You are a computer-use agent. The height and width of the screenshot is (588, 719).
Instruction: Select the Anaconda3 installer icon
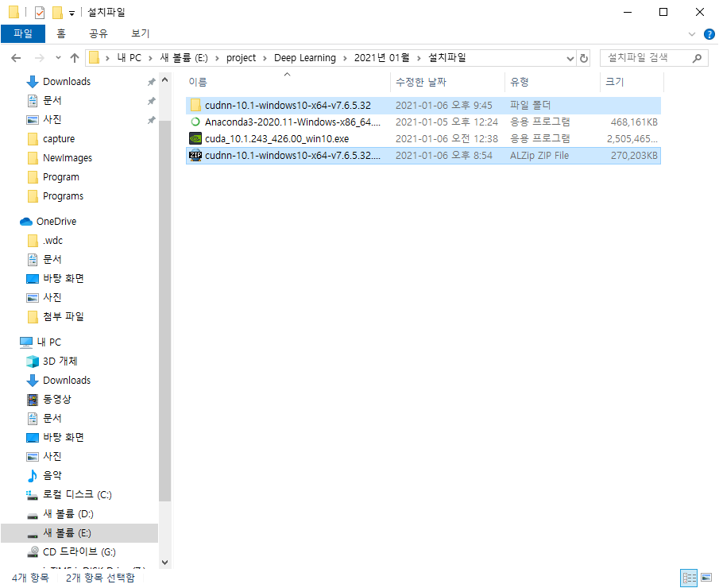pyautogui.click(x=195, y=122)
